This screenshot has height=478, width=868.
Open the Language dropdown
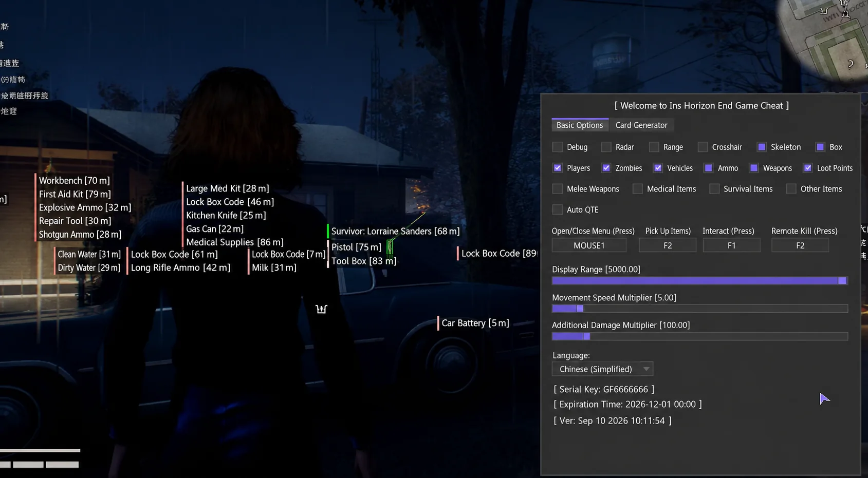[x=602, y=369]
